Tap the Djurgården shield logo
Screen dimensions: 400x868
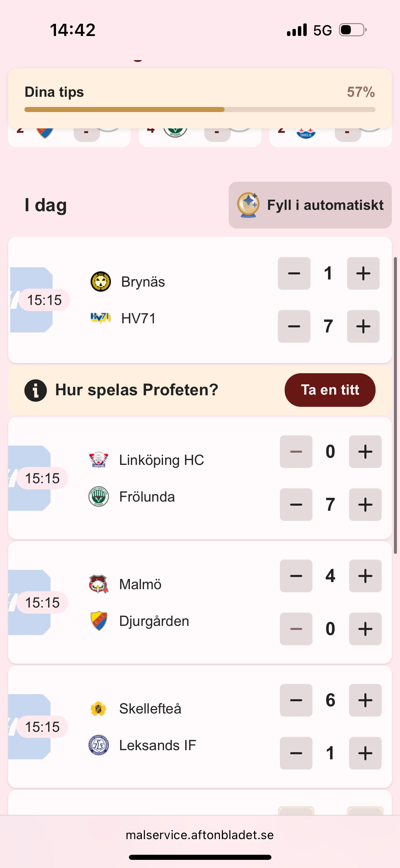click(99, 621)
